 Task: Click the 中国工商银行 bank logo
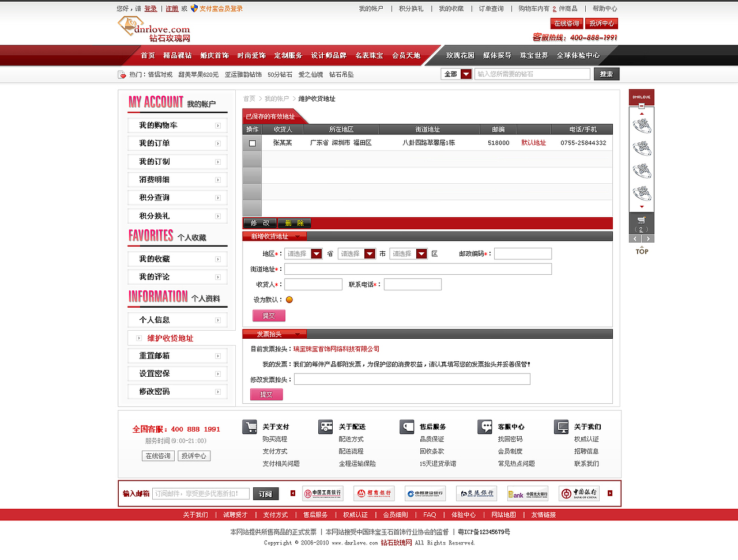pos(323,493)
